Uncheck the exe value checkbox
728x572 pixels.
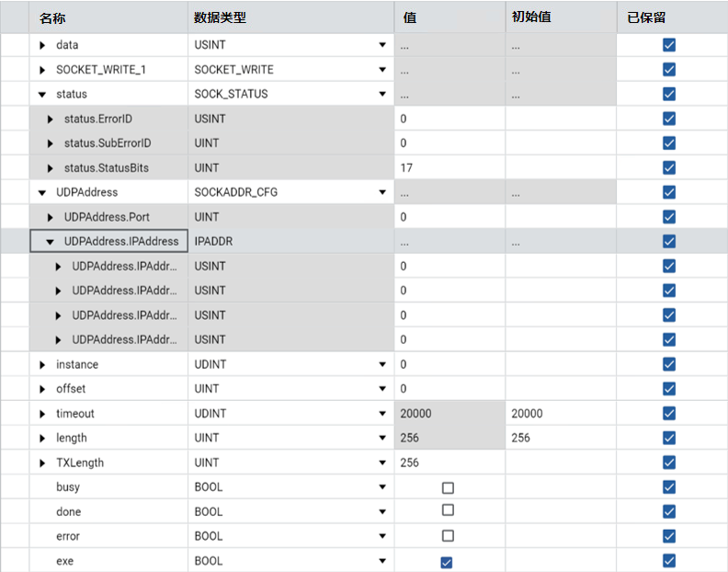(x=447, y=562)
